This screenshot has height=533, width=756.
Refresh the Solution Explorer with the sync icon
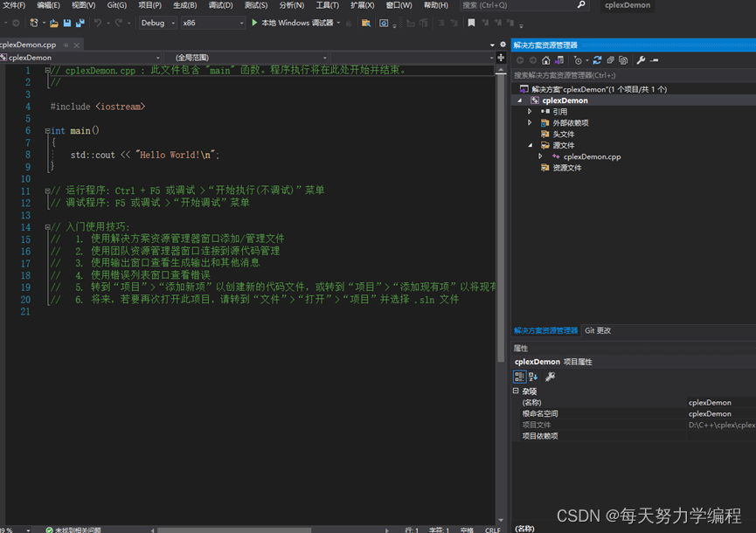(598, 60)
